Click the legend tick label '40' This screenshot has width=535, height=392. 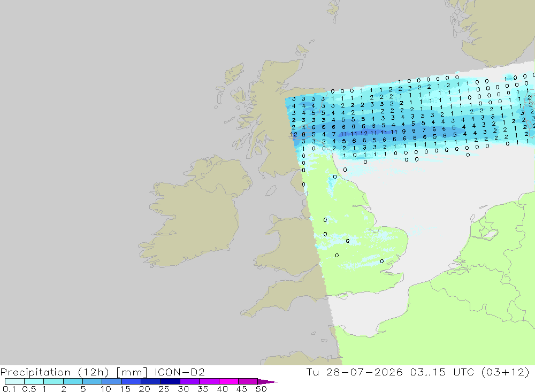(222, 389)
